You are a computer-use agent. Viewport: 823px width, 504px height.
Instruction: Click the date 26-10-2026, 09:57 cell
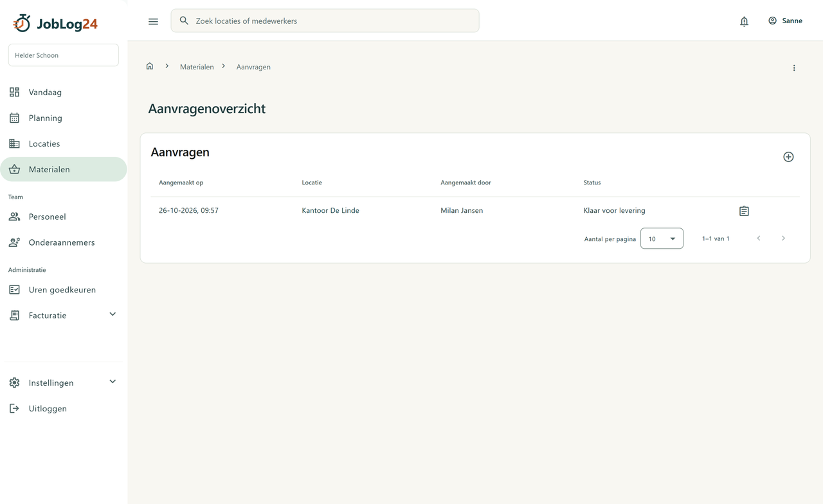coord(189,210)
